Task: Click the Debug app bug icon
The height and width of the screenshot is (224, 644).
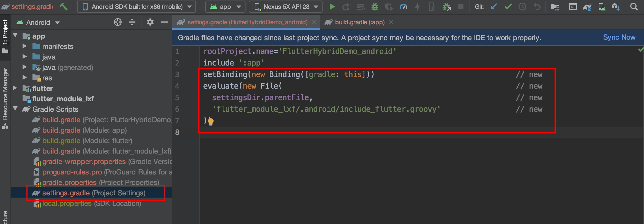Action: coord(375,7)
